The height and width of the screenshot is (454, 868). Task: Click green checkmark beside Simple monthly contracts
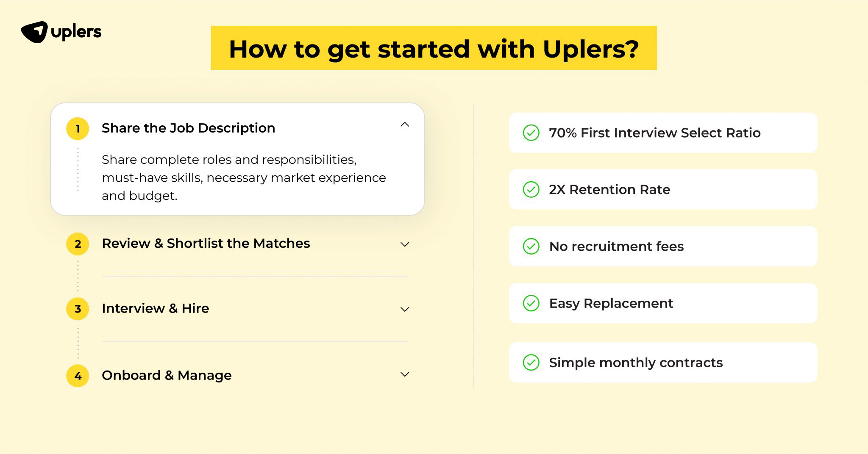(531, 362)
